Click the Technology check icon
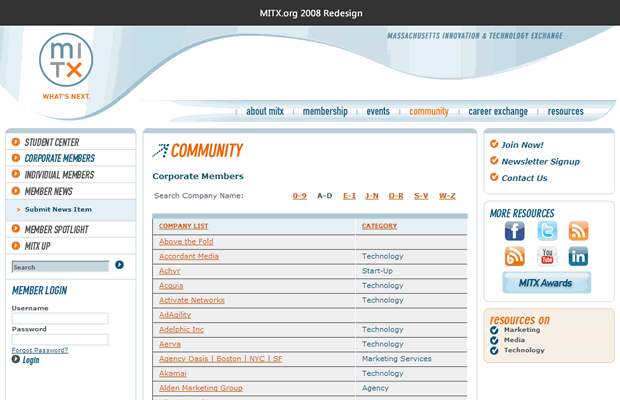Image resolution: width=620 pixels, height=400 pixels. (494, 351)
